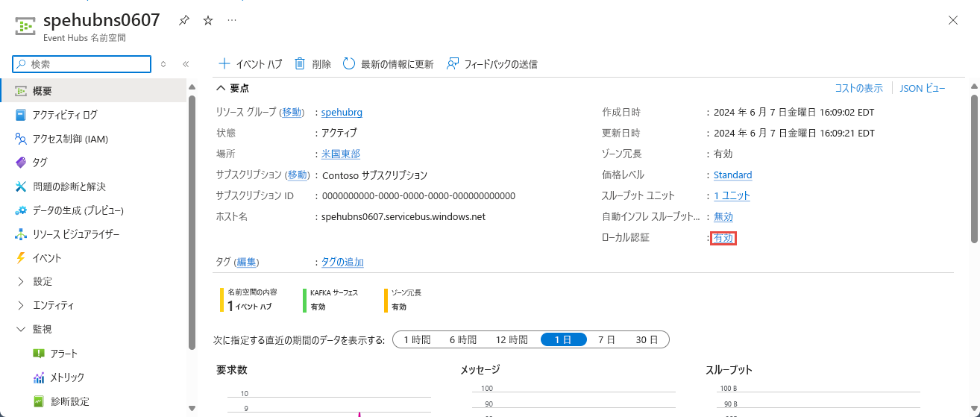Click 無効 for 自動インフレ スループット
This screenshot has height=417, width=980.
(x=723, y=217)
